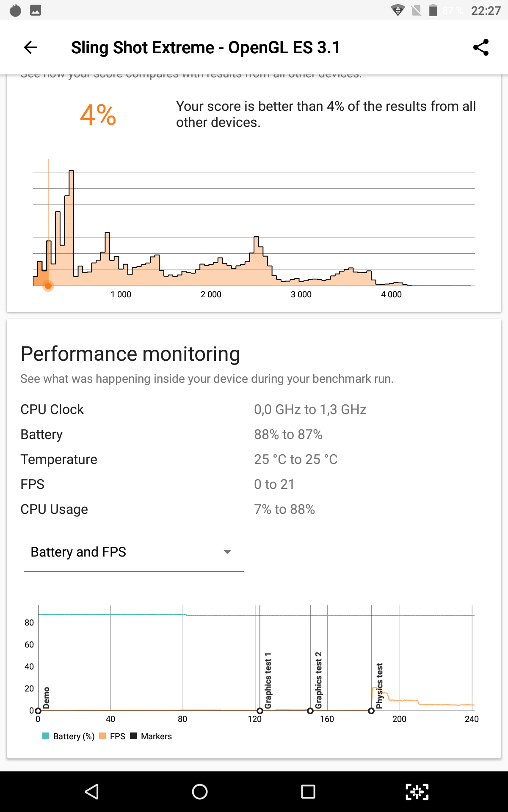Tap the battery status icon
This screenshot has width=508, height=812.
433,10
